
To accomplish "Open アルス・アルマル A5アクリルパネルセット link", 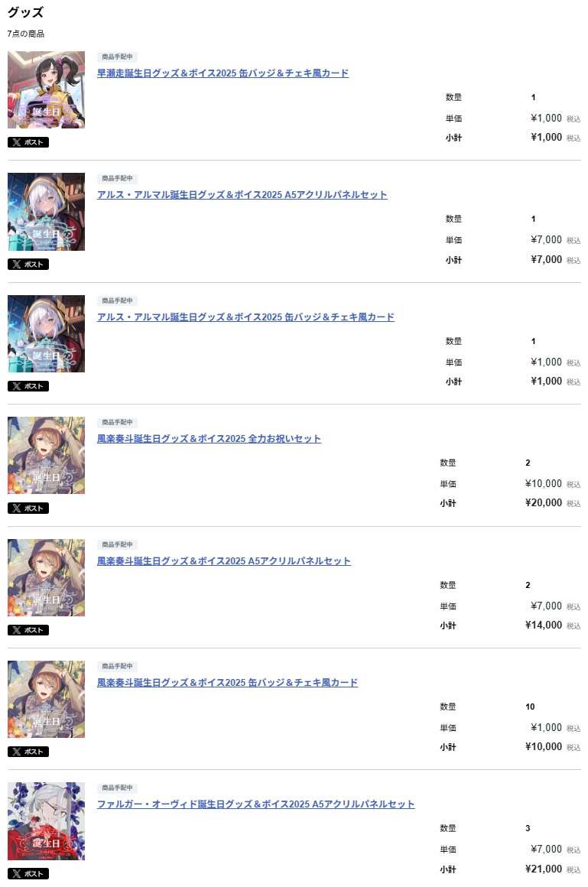I will (242, 194).
